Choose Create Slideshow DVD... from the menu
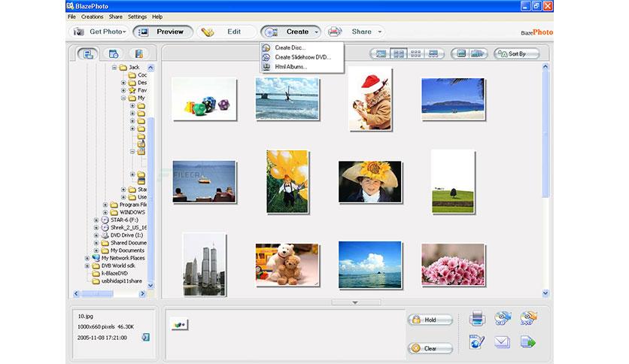 tap(302, 57)
